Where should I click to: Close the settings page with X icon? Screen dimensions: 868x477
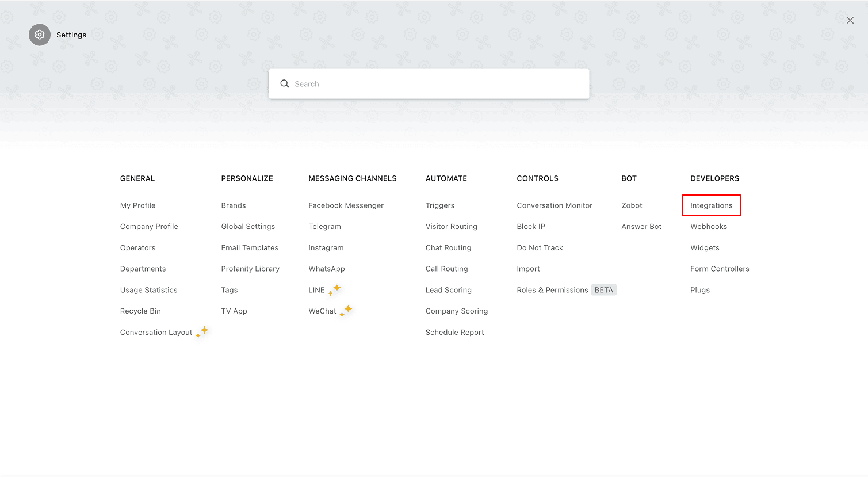[850, 20]
